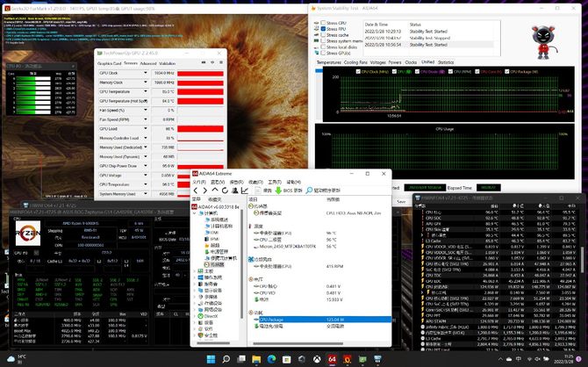Image resolution: width=588 pixels, height=367 pixels.
Task: Click the AIDA64 taskbar icon
Action: pos(332,358)
